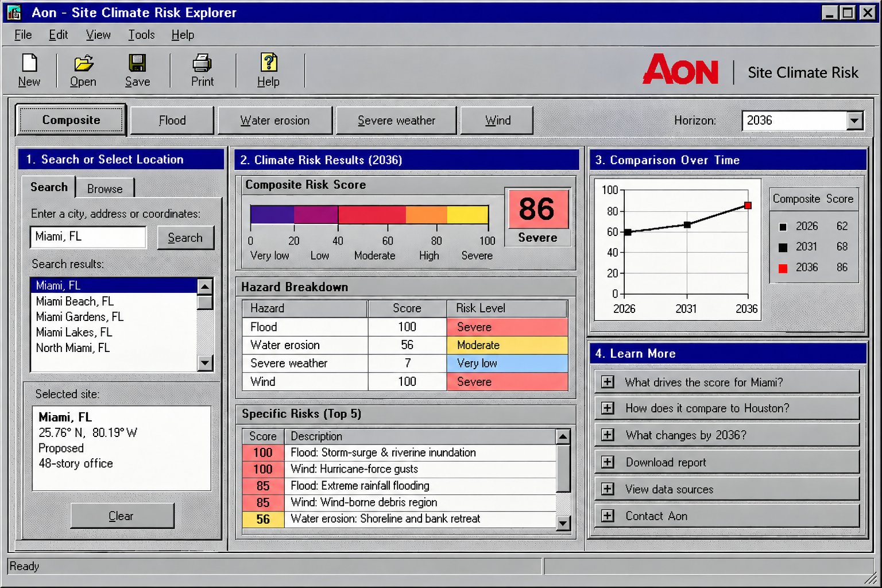The height and width of the screenshot is (588, 882).
Task: Select Miami, FL in search results
Action: point(114,285)
